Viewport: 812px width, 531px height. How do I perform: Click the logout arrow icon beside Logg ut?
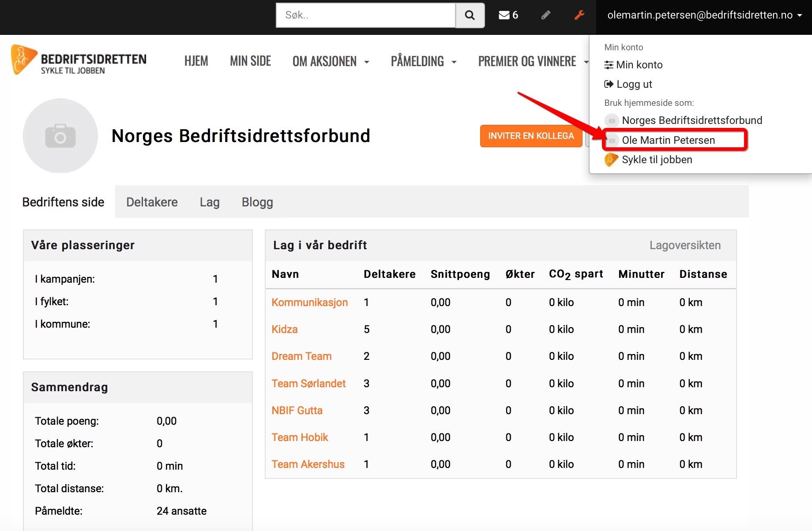[609, 84]
